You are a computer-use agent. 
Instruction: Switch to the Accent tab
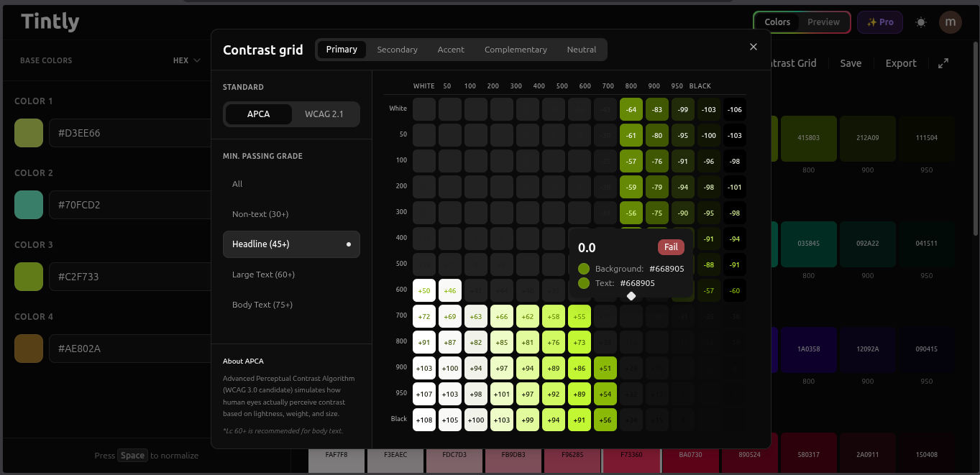[451, 50]
